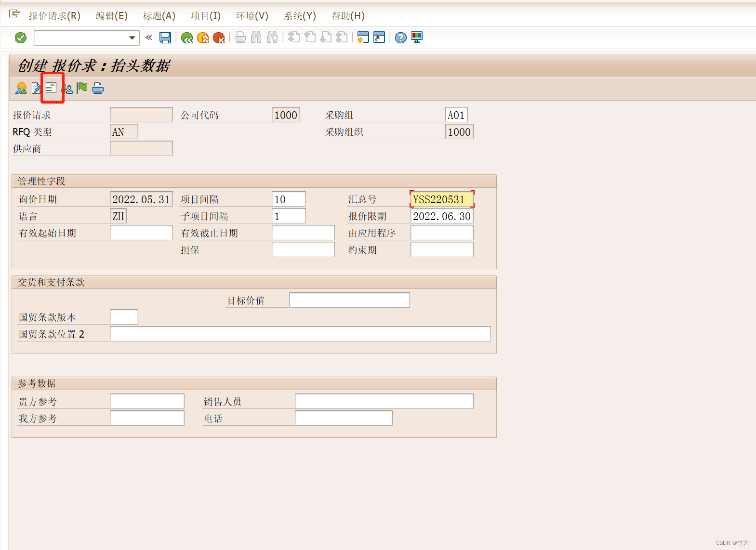Click the 目标价值 input field

[x=349, y=301]
